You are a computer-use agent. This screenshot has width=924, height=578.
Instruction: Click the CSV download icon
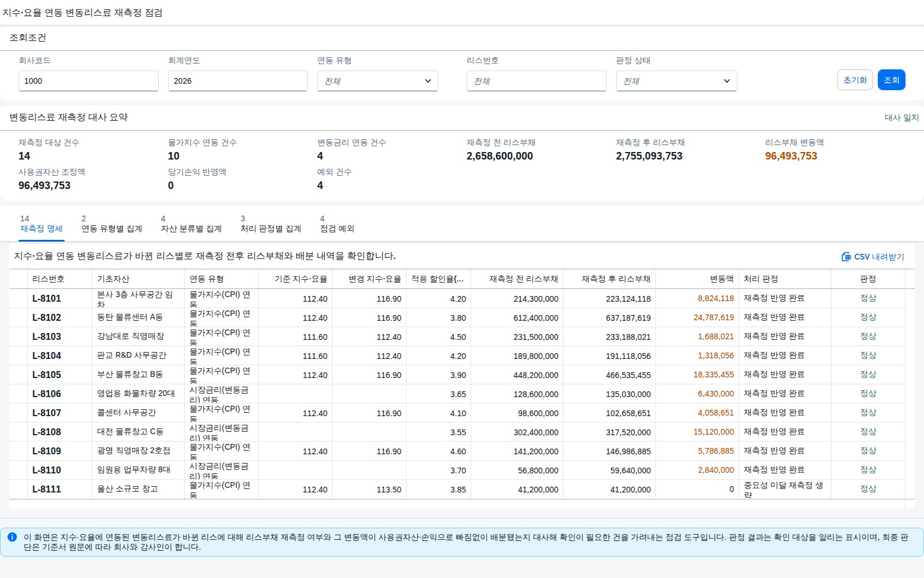point(846,257)
